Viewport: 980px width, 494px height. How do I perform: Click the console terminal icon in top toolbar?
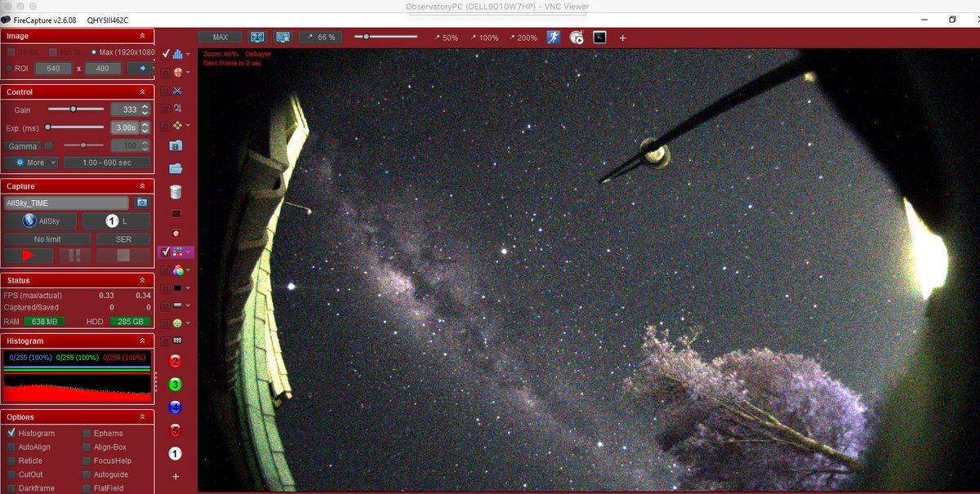pyautogui.click(x=599, y=37)
